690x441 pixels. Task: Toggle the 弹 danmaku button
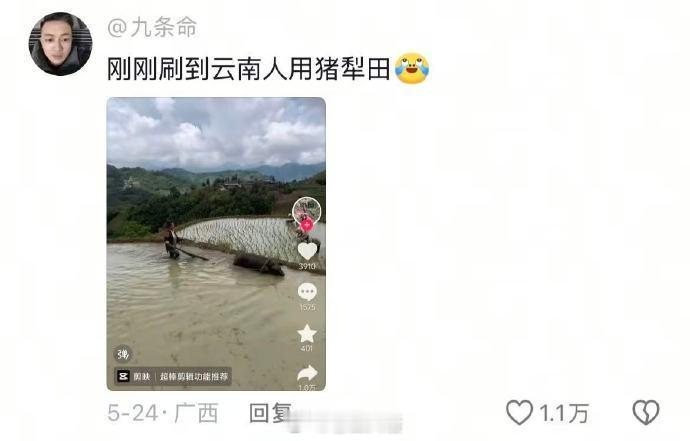(x=123, y=354)
